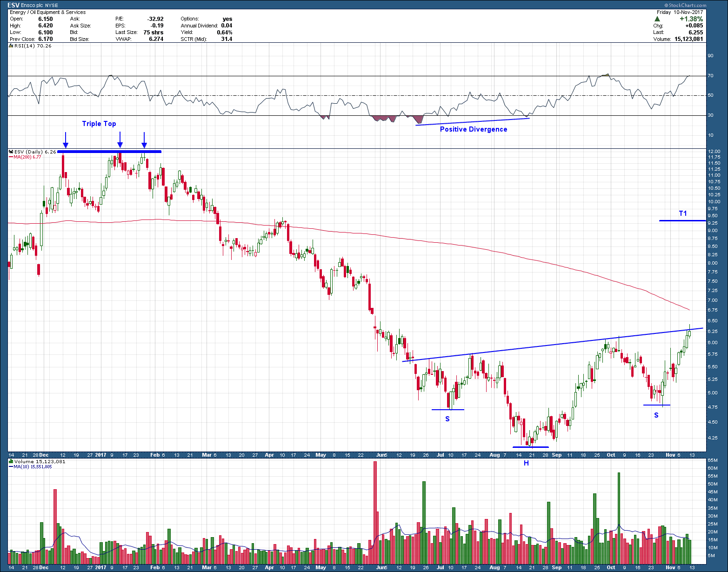Click the Low value 6.100
Image resolution: width=728 pixels, height=572 pixels.
[45, 33]
